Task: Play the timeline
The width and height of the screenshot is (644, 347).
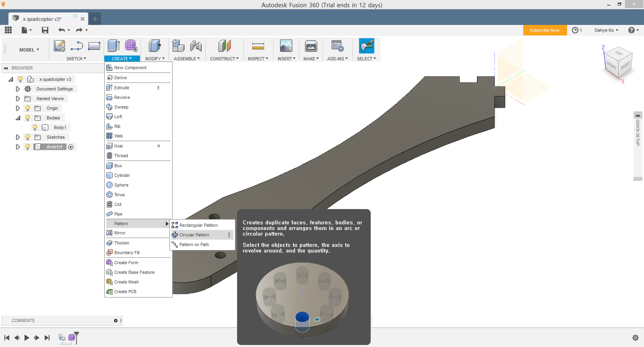Action: coord(27,338)
